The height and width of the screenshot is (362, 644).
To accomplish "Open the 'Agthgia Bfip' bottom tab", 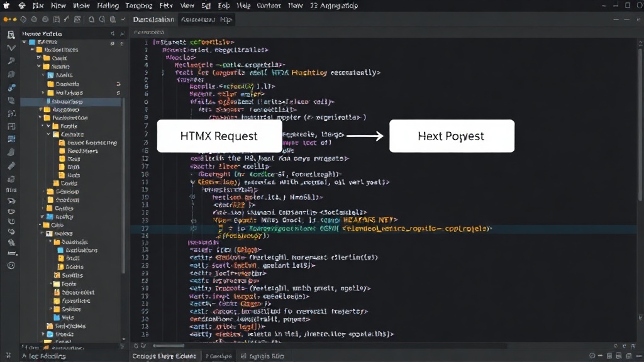I will [x=262, y=356].
